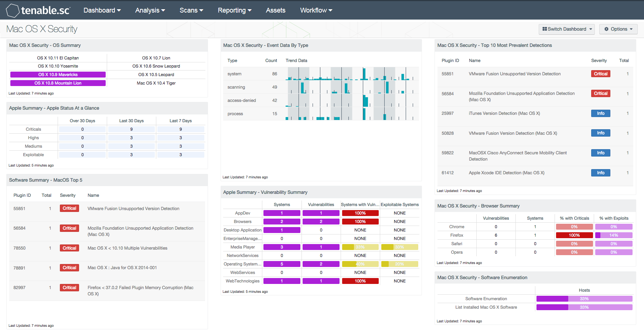Screen dimensions: 644x336
Task: Click the system event trend chart
Action: [352, 74]
